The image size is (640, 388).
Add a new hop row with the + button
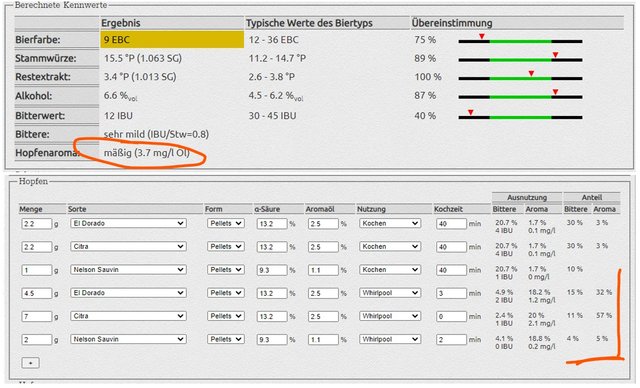(x=31, y=363)
